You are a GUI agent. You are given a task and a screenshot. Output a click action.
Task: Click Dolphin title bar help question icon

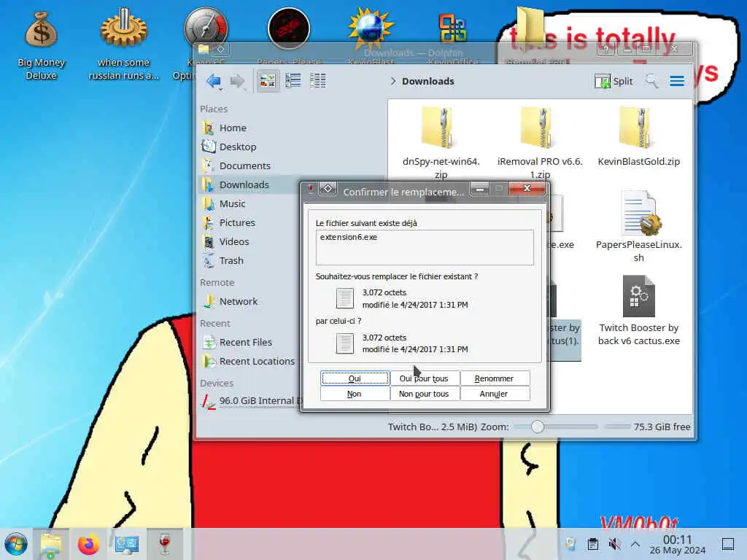click(605, 49)
